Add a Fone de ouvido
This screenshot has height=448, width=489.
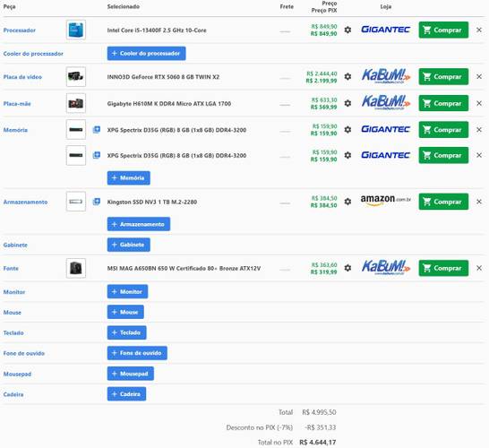point(137,353)
